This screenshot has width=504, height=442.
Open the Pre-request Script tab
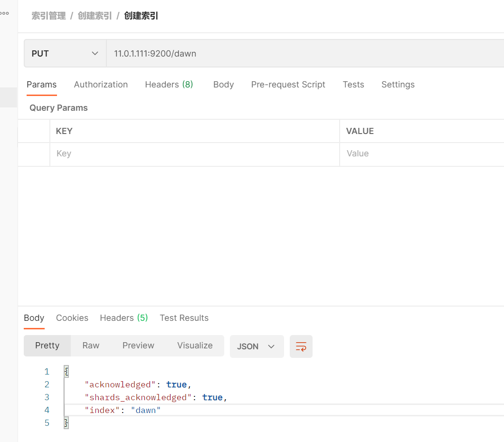[288, 85]
